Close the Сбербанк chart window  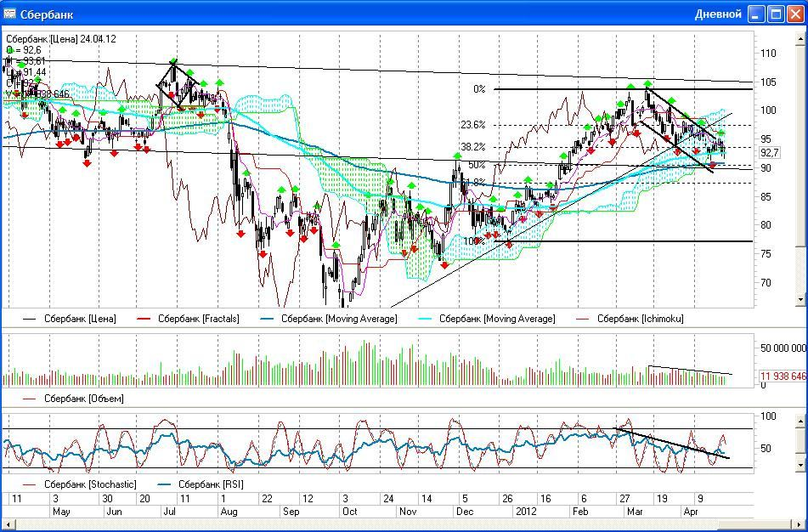pos(795,14)
